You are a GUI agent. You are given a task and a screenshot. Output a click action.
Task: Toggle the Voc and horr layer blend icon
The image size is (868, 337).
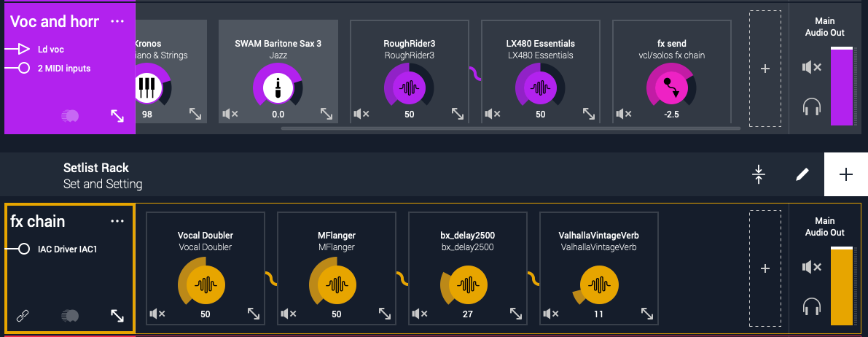click(x=70, y=116)
